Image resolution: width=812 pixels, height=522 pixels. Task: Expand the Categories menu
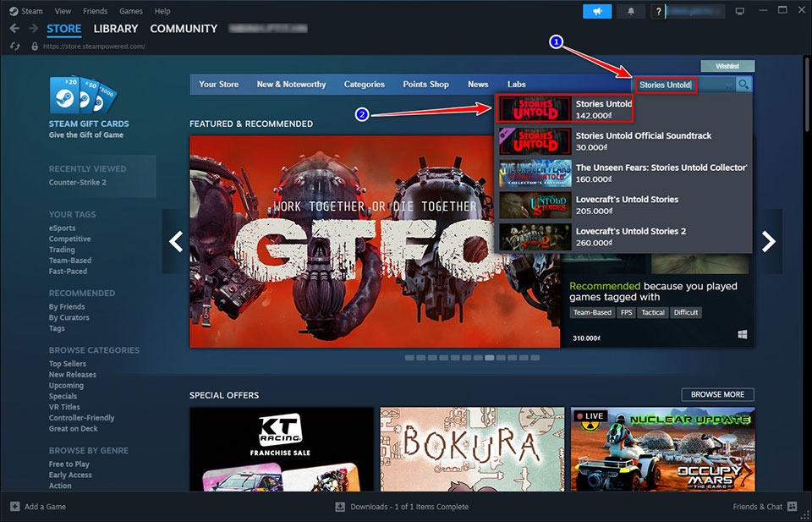coord(364,85)
